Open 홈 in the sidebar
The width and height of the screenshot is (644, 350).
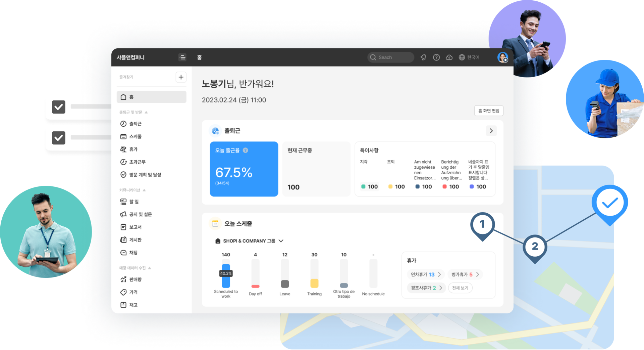point(151,97)
